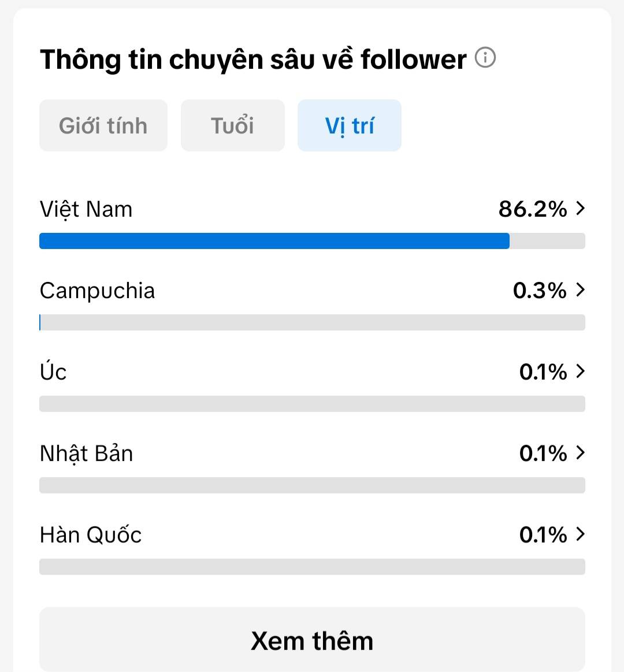
Task: Click the Thông tin chuyên sâu về follower heading
Action: click(x=253, y=60)
